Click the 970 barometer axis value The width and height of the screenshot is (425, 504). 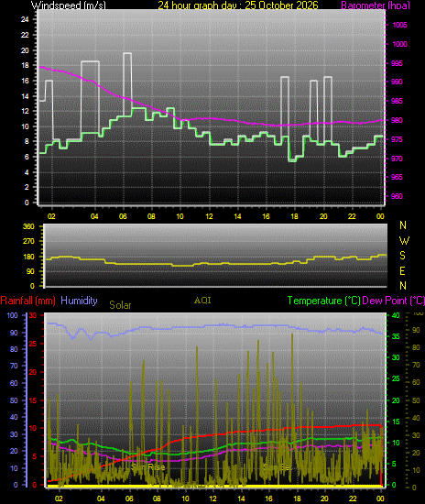coord(397,159)
